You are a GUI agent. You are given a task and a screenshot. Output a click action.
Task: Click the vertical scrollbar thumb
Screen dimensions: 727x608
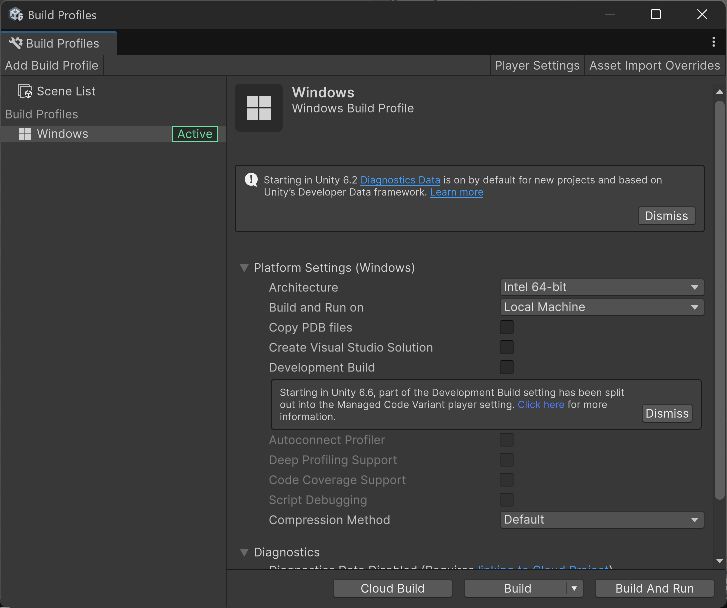719,301
